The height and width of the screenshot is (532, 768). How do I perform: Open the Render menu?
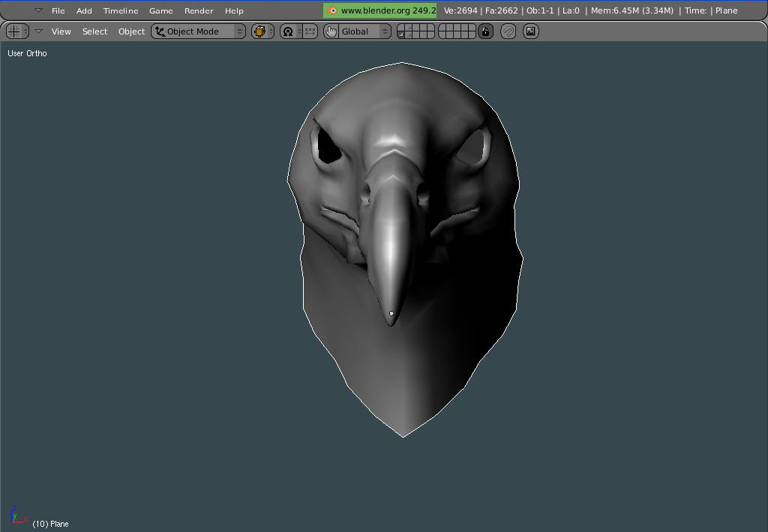tap(199, 10)
